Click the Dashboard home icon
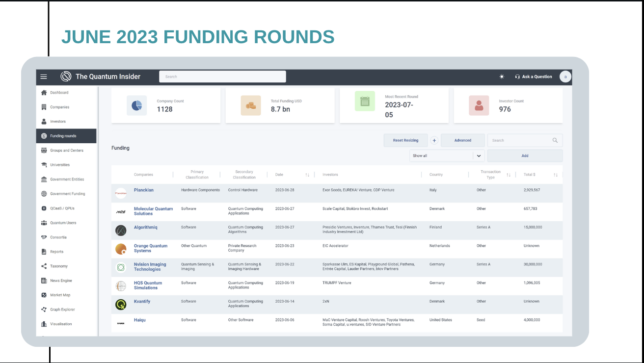Image resolution: width=644 pixels, height=363 pixels. click(x=44, y=93)
